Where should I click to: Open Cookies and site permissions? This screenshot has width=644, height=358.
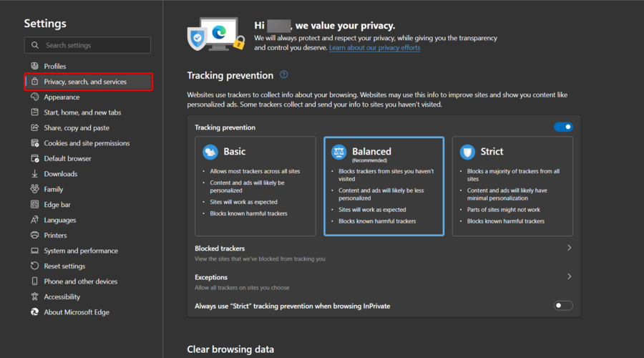tap(87, 143)
